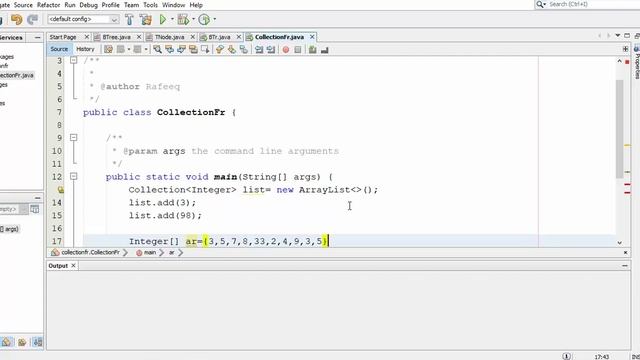Toggle Highlight Search in the editor toolbar
Screen dimensions: 640x360
[193, 49]
